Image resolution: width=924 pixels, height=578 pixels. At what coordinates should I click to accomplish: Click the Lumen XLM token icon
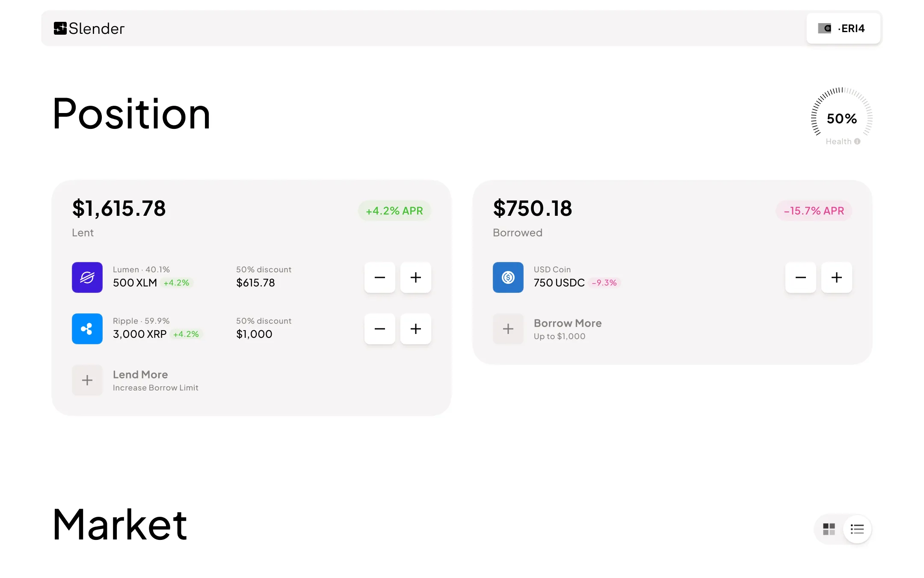(x=87, y=277)
